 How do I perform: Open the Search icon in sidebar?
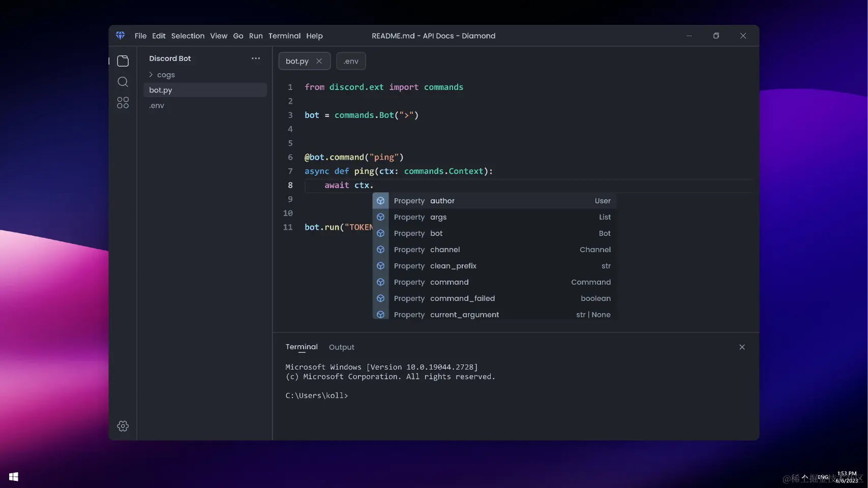point(123,82)
